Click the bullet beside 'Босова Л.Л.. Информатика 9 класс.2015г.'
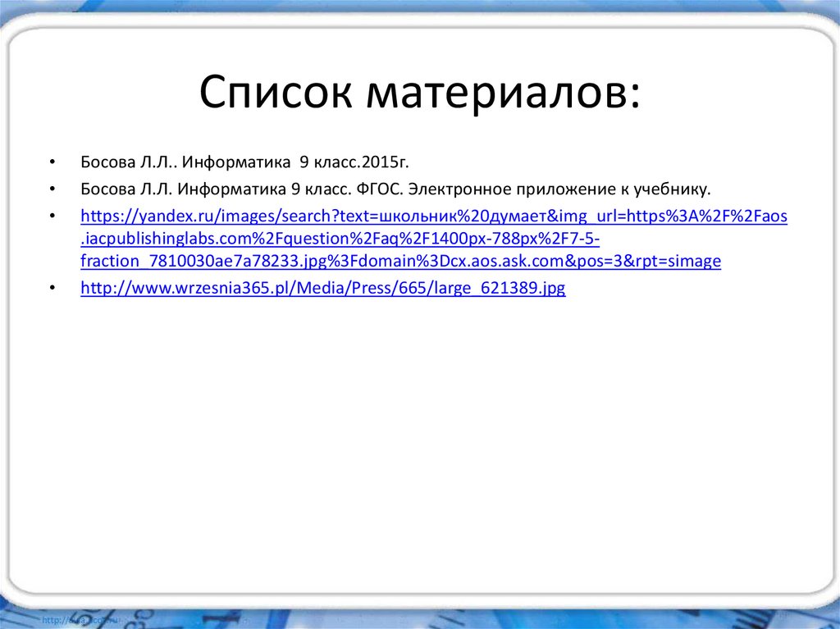Screen dimensions: 840x629 click(53, 161)
